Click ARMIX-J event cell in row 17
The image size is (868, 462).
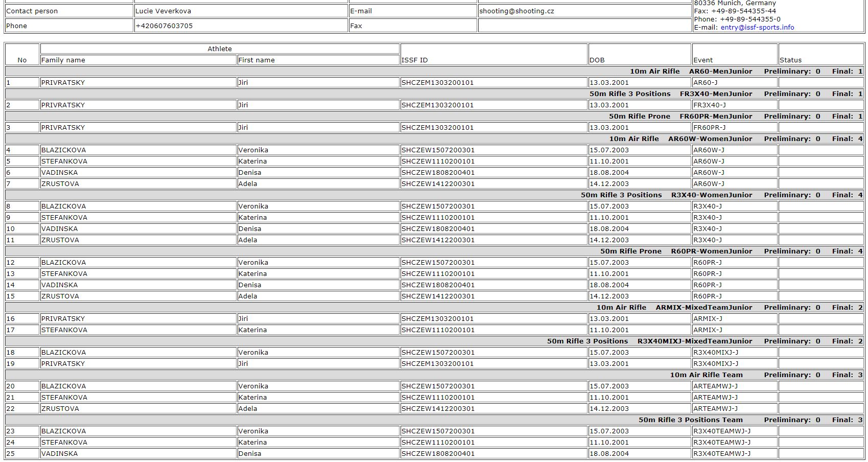[708, 330]
